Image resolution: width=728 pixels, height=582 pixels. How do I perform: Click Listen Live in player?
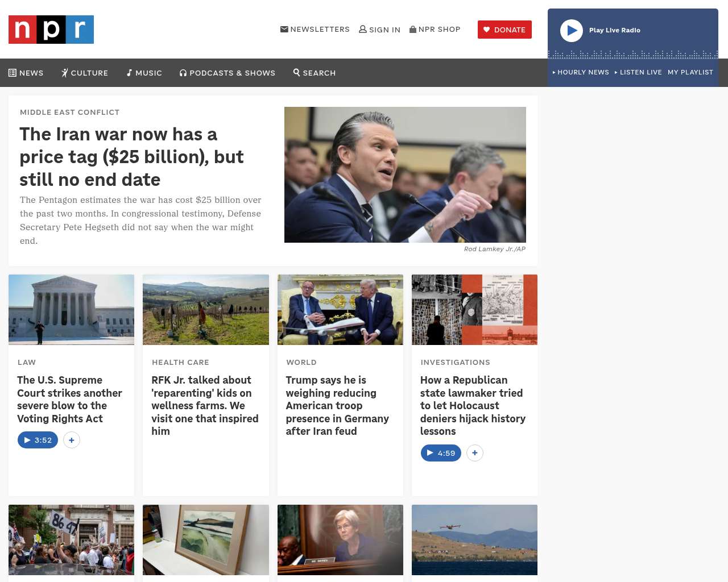[638, 72]
